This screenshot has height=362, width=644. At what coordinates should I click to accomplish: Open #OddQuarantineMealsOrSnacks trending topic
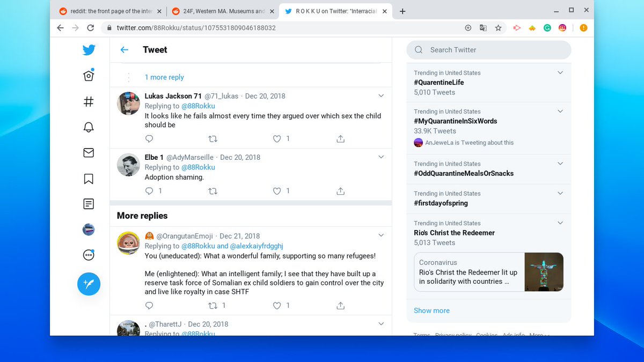(464, 173)
